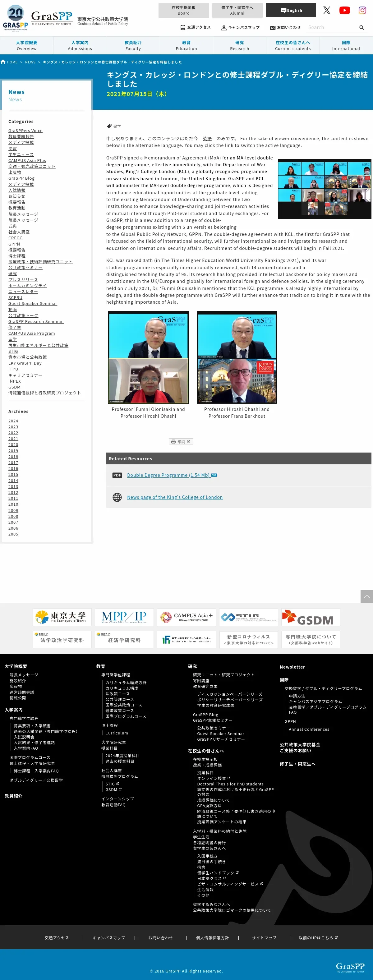The image size is (373, 980).
Task: Click the 留学 tag above the article
Action: pos(117,126)
